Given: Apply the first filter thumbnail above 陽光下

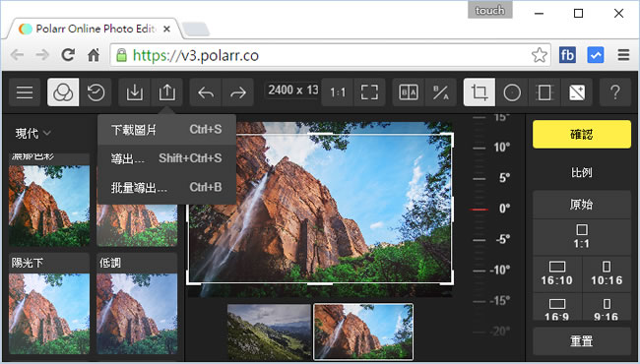Looking at the screenshot, I should click(49, 200).
